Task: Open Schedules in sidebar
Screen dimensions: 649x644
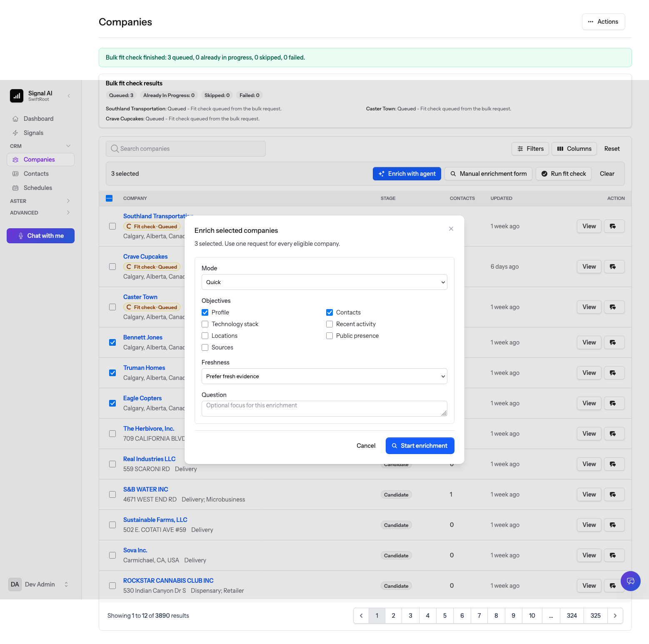Action: coord(40,188)
